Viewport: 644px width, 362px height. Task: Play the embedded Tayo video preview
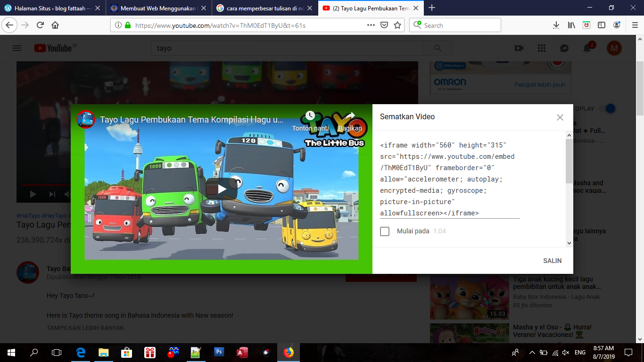[222, 189]
